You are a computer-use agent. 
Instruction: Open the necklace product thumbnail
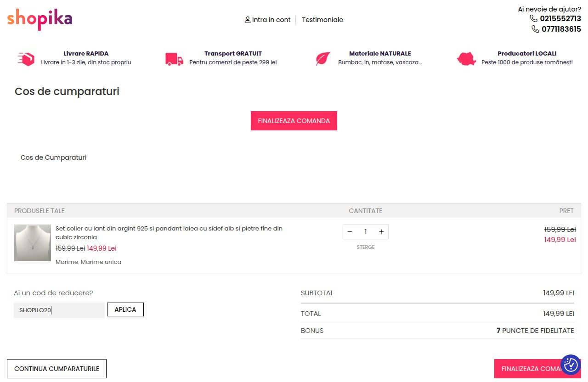click(33, 243)
